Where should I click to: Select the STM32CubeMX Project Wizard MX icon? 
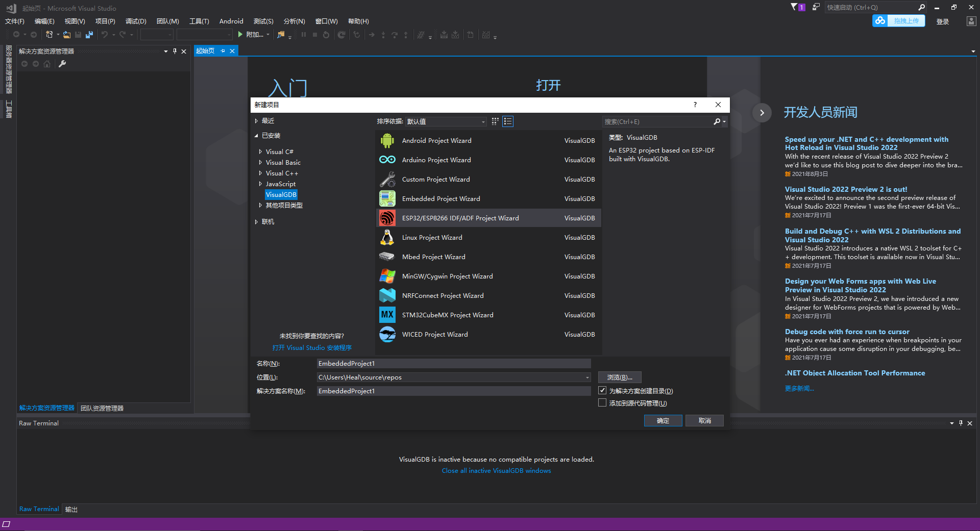point(387,315)
